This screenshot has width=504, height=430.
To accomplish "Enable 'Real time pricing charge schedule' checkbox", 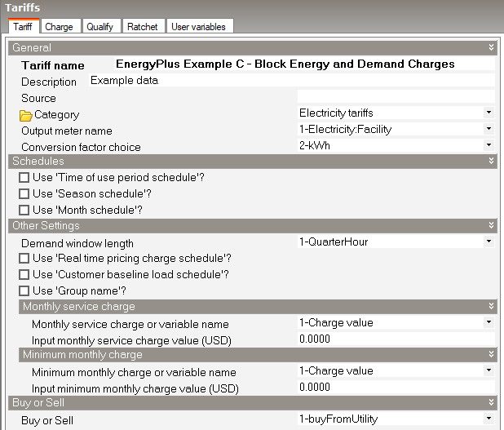I will click(24, 259).
